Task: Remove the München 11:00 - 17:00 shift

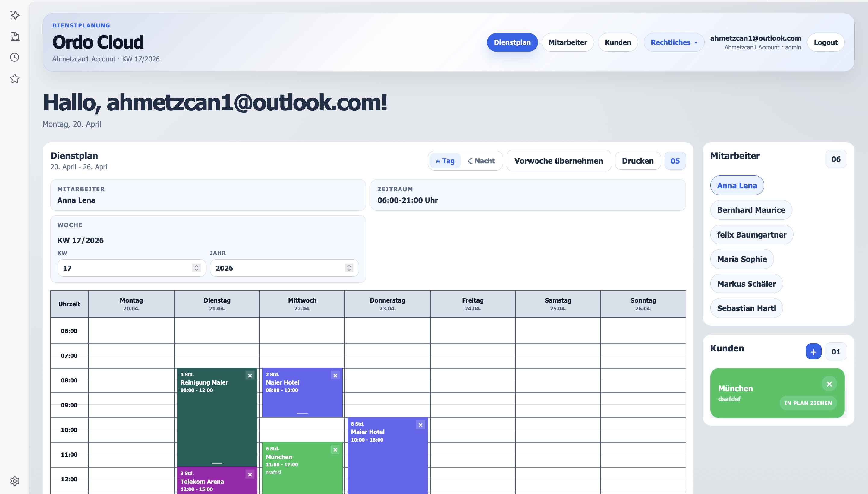Action: pyautogui.click(x=335, y=450)
